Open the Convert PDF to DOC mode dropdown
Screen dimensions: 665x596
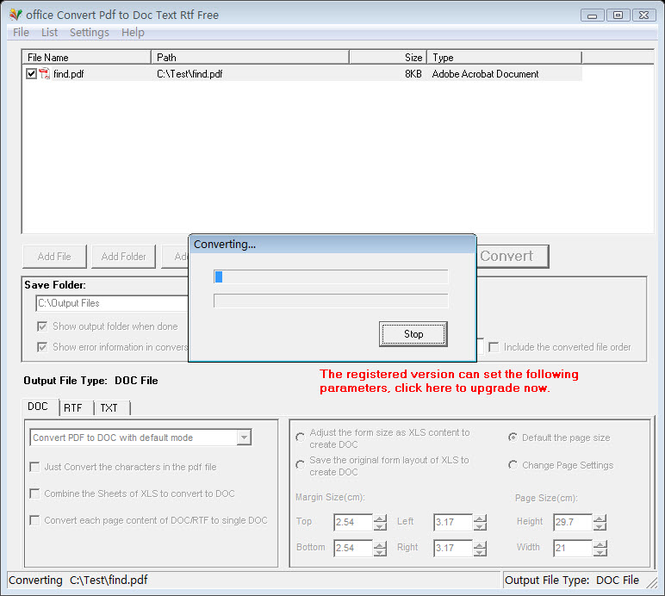[244, 437]
